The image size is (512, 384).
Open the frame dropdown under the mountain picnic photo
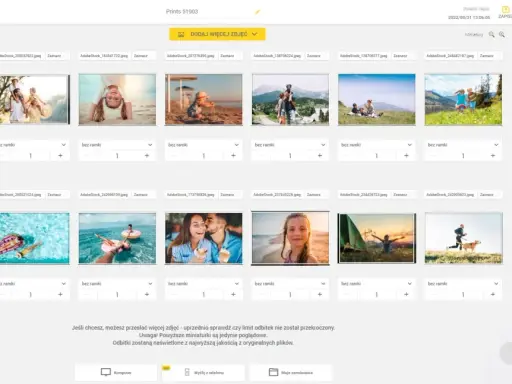click(377, 145)
